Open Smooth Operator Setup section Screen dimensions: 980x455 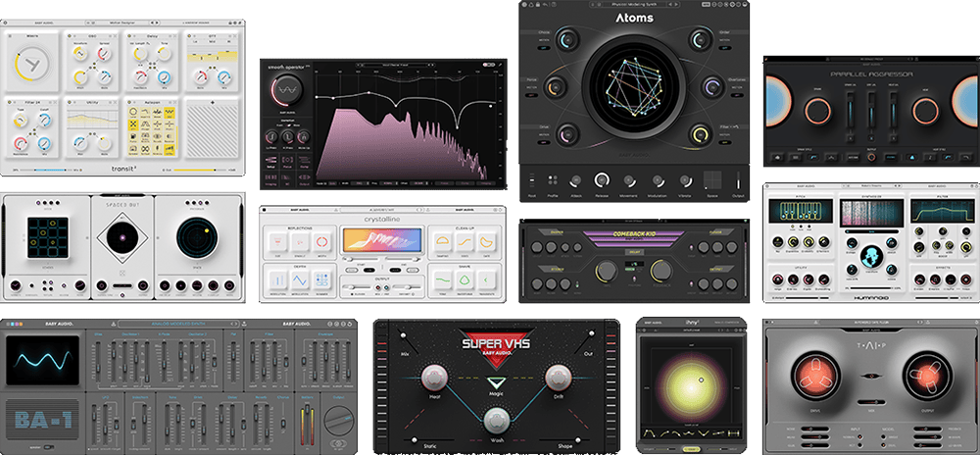(270, 161)
